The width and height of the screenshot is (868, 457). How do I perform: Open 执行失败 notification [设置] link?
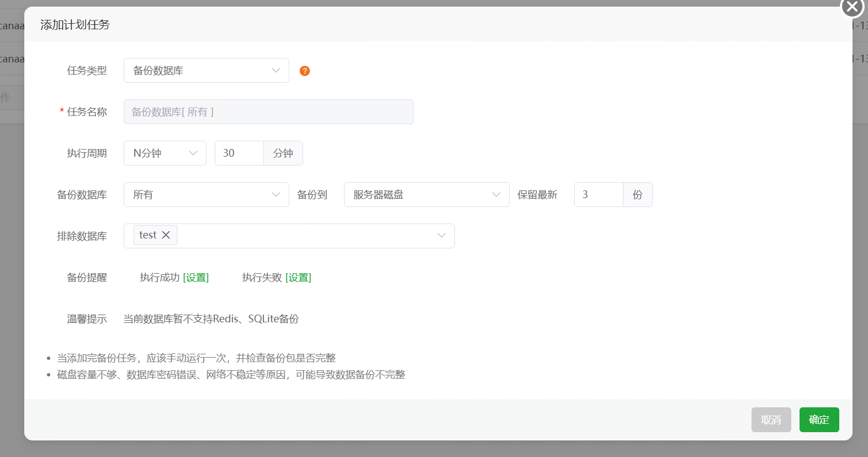[x=298, y=278]
